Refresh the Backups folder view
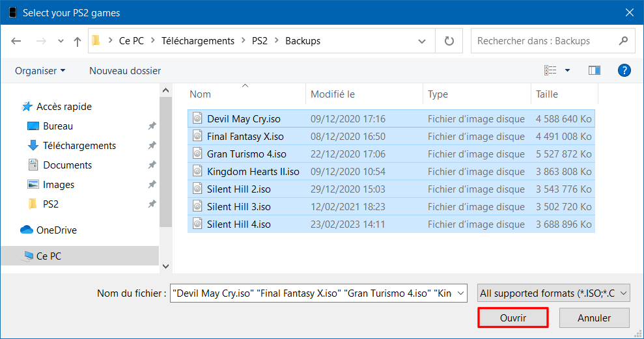The image size is (644, 339). [x=449, y=41]
